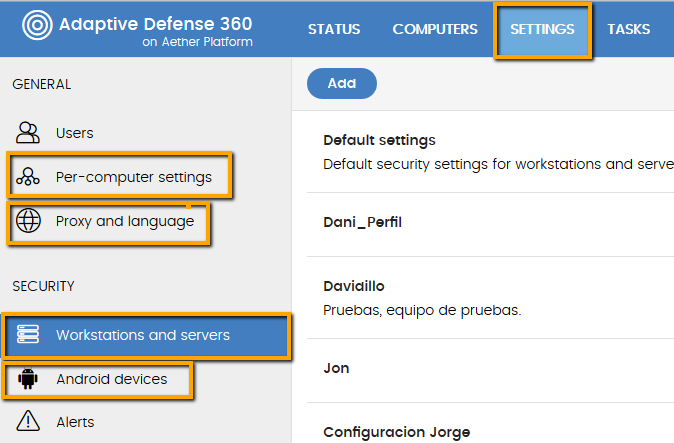Click the Android robot icon
The width and height of the screenshot is (674, 443).
pyautogui.click(x=28, y=379)
